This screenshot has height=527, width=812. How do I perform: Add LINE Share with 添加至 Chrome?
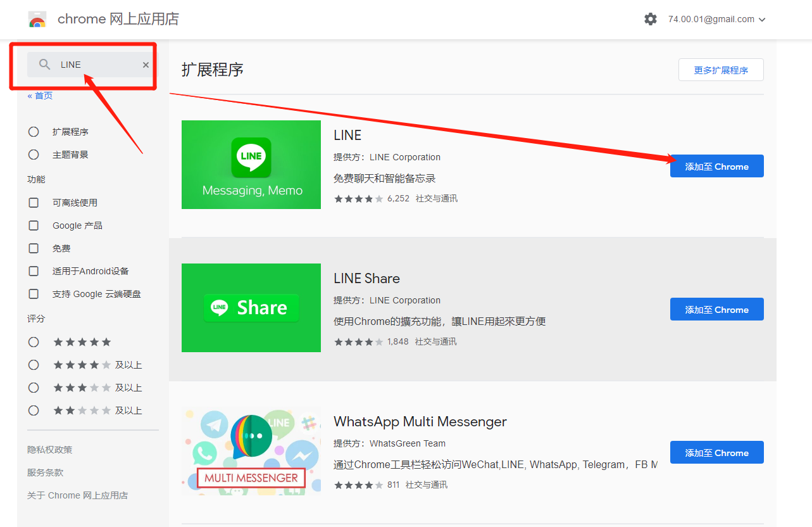pyautogui.click(x=717, y=309)
